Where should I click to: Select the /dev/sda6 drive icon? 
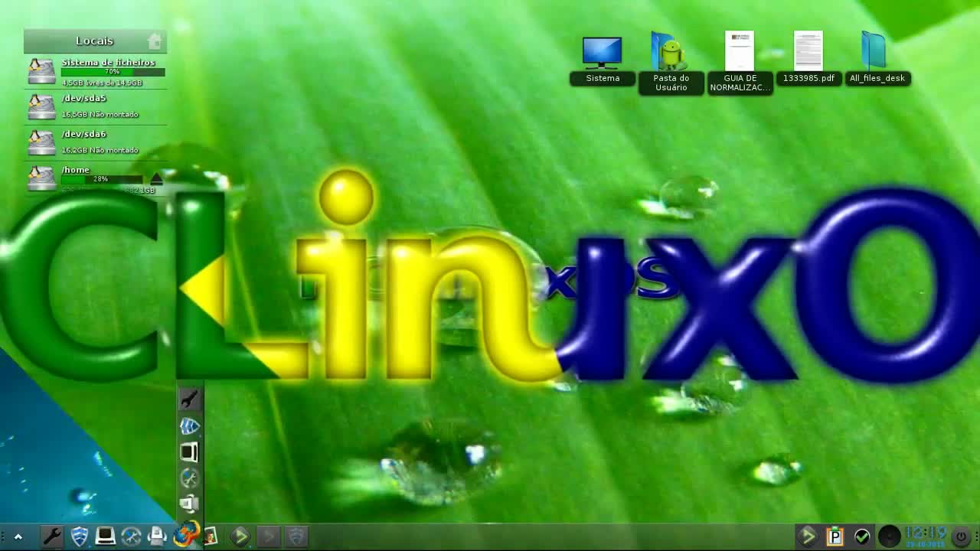pyautogui.click(x=42, y=143)
